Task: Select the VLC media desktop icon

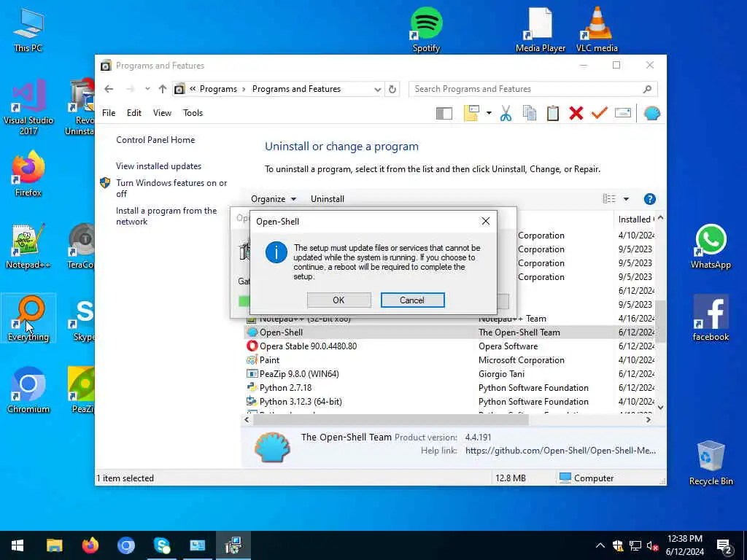Action: pyautogui.click(x=597, y=29)
